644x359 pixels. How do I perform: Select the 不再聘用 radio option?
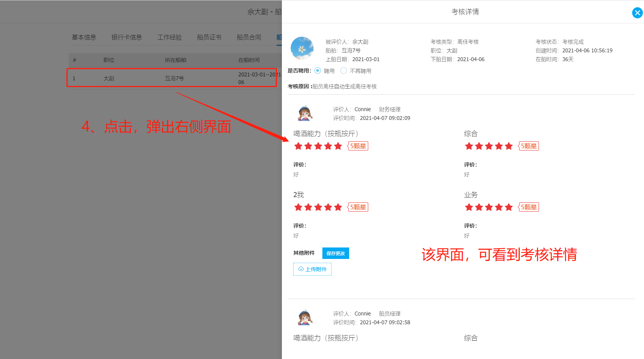343,71
